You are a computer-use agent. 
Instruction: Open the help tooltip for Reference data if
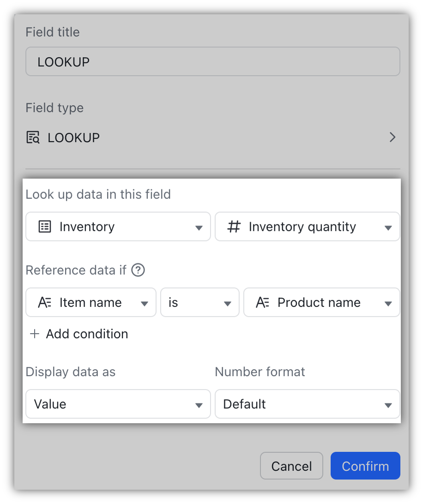pos(138,270)
